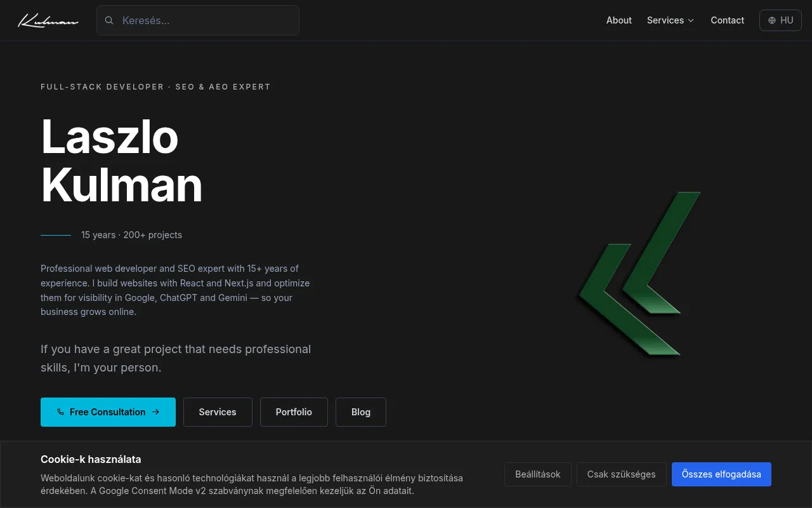Choose Csak szükséges cookies only
812x508 pixels.
point(622,474)
